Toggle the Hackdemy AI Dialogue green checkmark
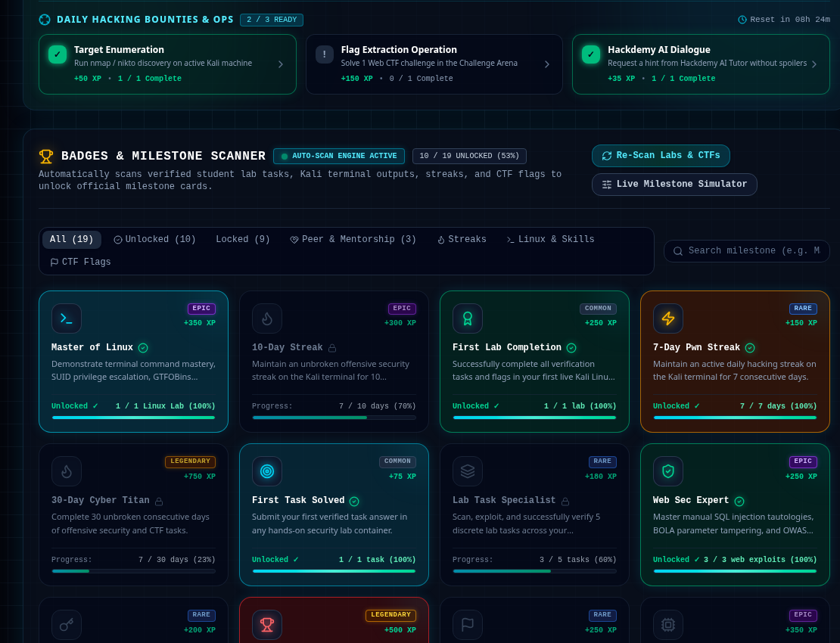The image size is (840, 643). pos(591,54)
